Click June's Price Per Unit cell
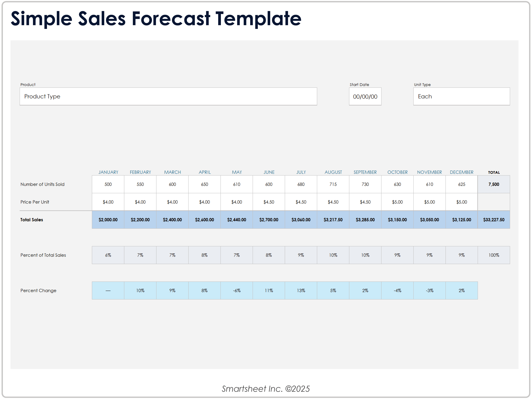 click(269, 202)
